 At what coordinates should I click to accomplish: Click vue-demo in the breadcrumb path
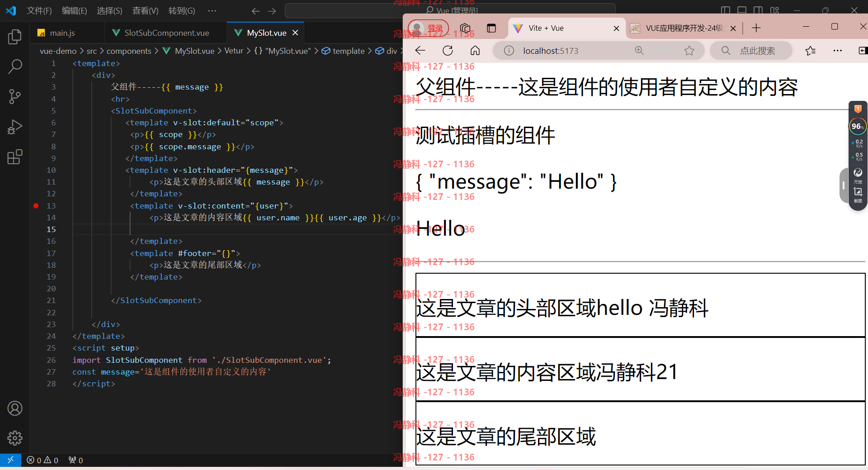58,51
